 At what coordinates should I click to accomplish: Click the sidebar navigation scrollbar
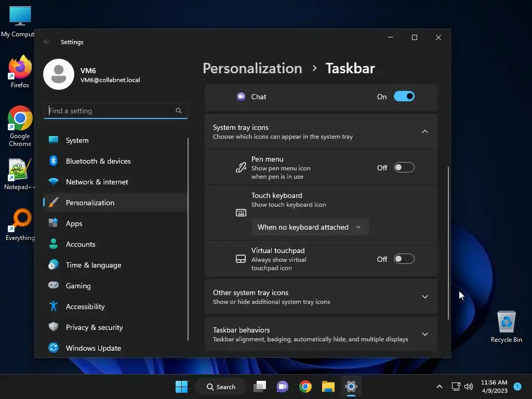(x=188, y=239)
